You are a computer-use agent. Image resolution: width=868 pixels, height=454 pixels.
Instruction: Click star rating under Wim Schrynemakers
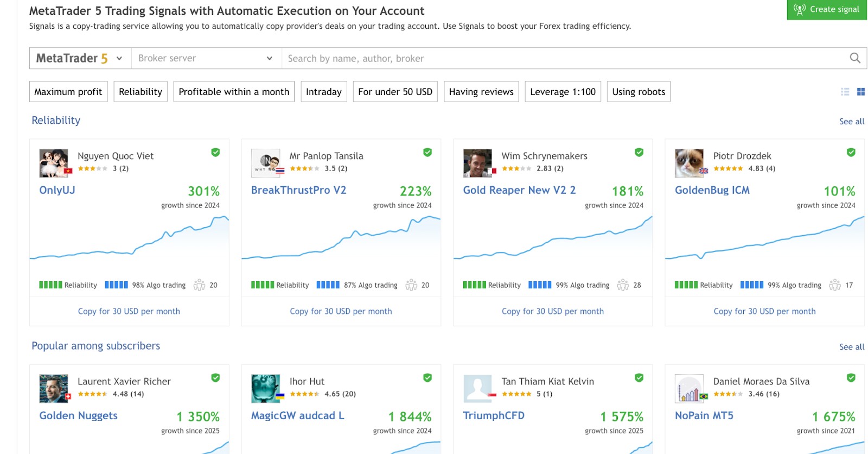click(516, 169)
